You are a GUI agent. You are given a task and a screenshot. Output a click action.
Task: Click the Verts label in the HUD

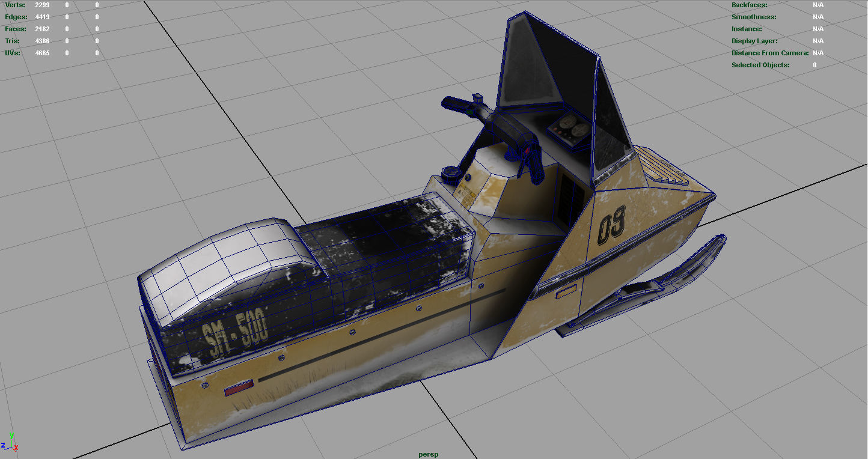click(x=15, y=5)
